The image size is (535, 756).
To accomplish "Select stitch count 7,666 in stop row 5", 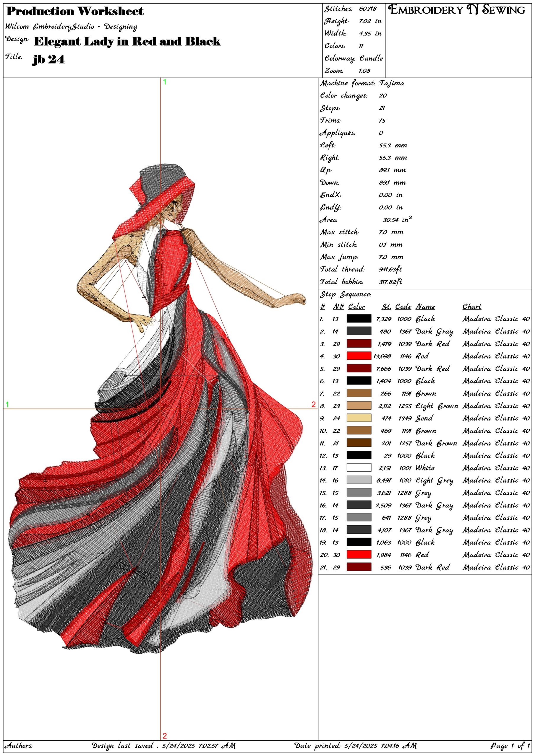I will (x=384, y=369).
